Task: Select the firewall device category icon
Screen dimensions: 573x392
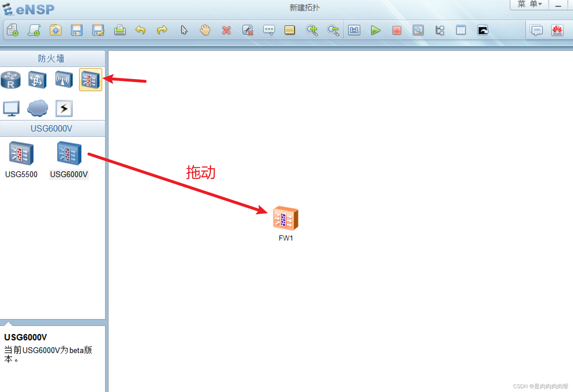Action: tap(90, 80)
